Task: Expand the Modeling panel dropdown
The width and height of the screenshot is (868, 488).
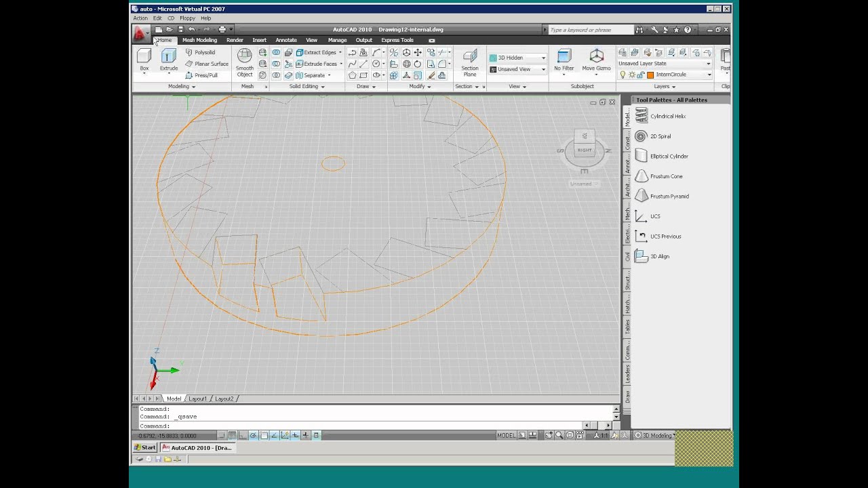Action: 182,87
